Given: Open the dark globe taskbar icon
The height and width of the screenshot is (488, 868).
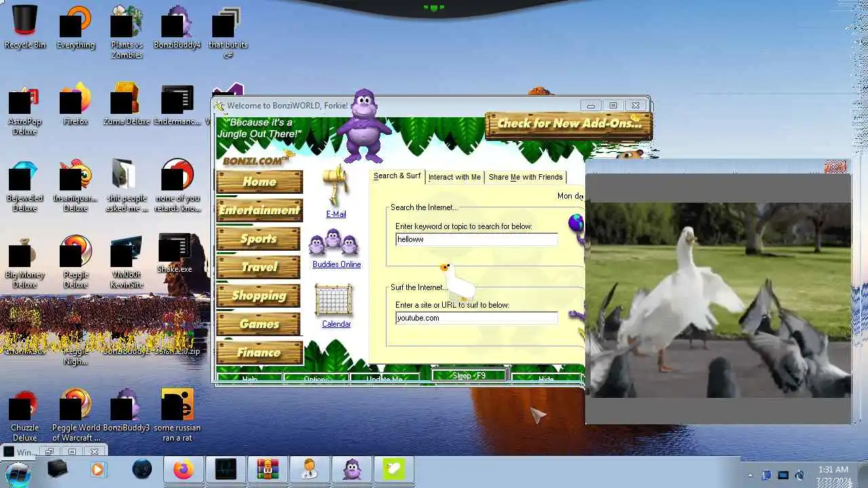Looking at the screenshot, I should point(142,469).
